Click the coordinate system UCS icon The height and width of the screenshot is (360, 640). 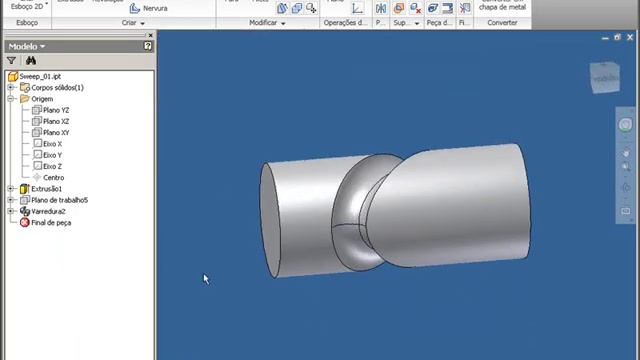pyautogui.click(x=358, y=8)
